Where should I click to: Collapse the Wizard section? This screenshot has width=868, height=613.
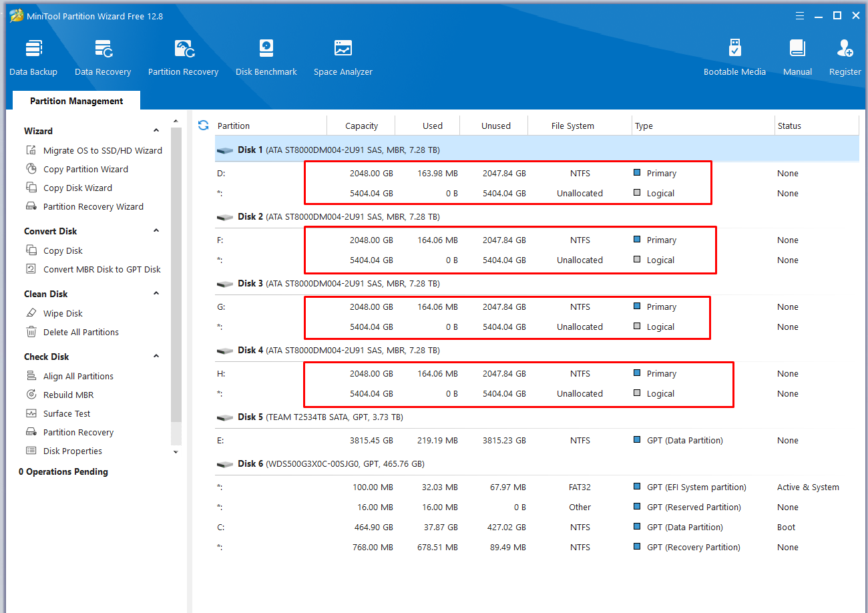point(156,131)
